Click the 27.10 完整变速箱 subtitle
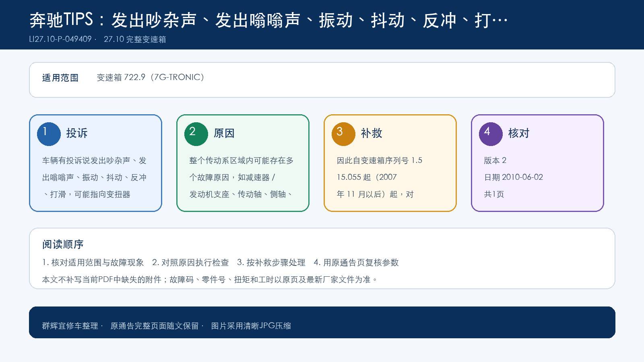 pos(135,39)
